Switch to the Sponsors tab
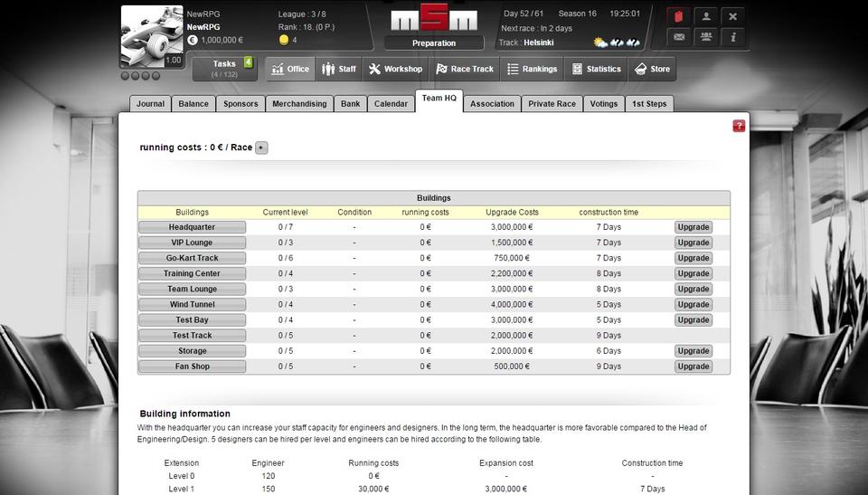Image resolution: width=868 pixels, height=495 pixels. (241, 104)
